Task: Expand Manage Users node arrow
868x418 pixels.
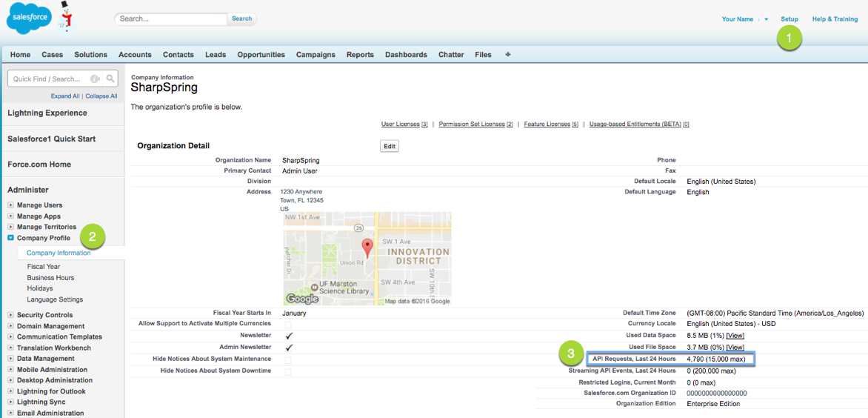Action: pos(10,205)
